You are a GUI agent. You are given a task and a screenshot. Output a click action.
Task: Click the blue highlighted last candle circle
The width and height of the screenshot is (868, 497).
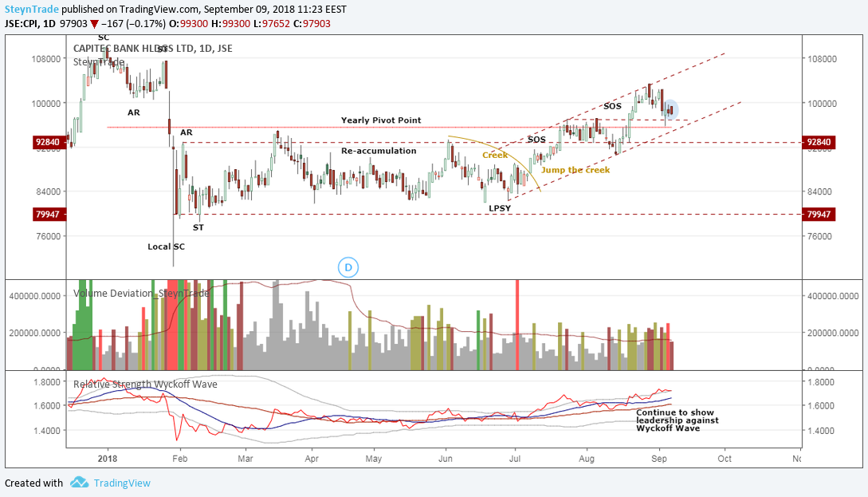(x=670, y=110)
